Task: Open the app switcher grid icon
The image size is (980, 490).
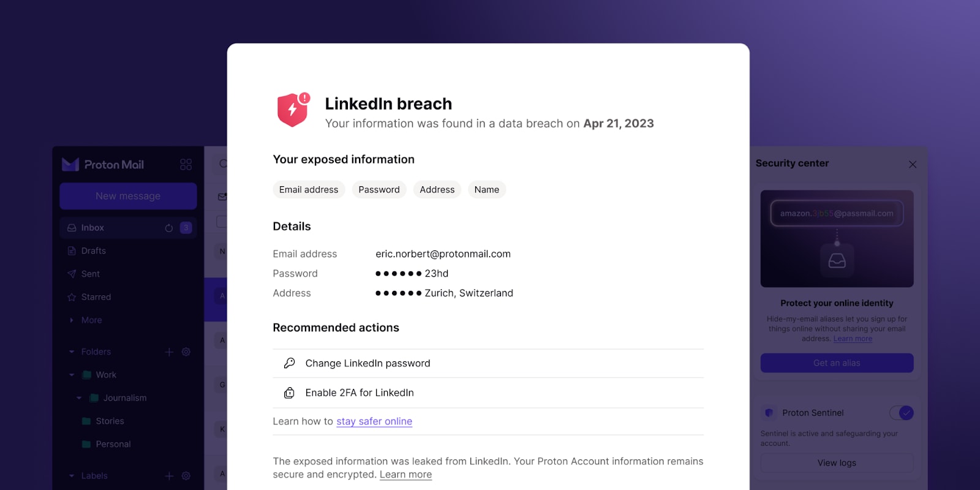Action: coord(186,164)
